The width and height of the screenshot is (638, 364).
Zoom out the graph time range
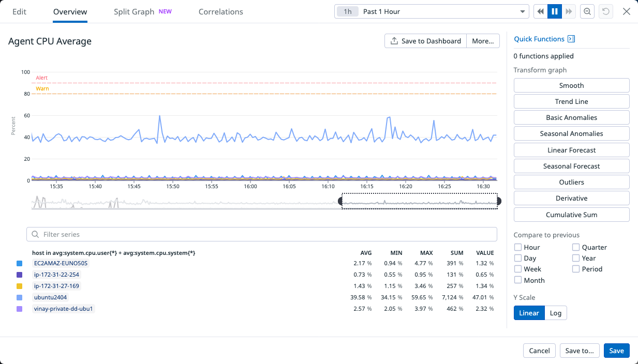[x=587, y=11]
